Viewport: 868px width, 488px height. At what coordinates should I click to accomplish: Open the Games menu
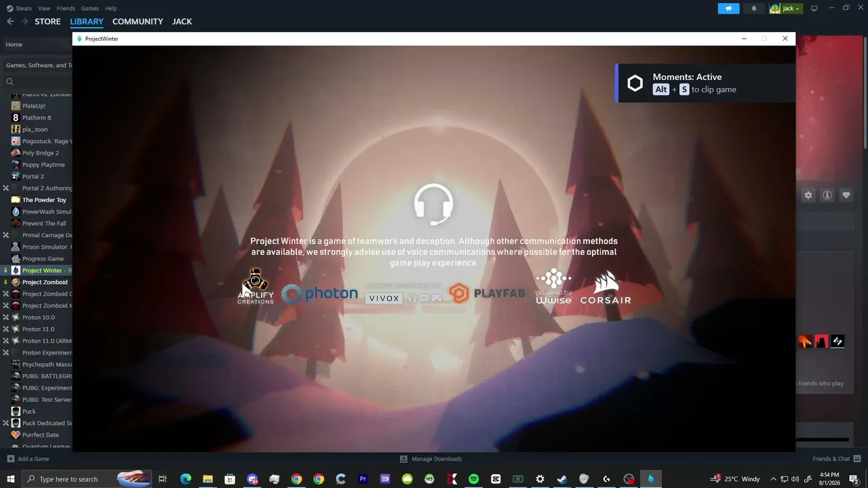point(90,8)
